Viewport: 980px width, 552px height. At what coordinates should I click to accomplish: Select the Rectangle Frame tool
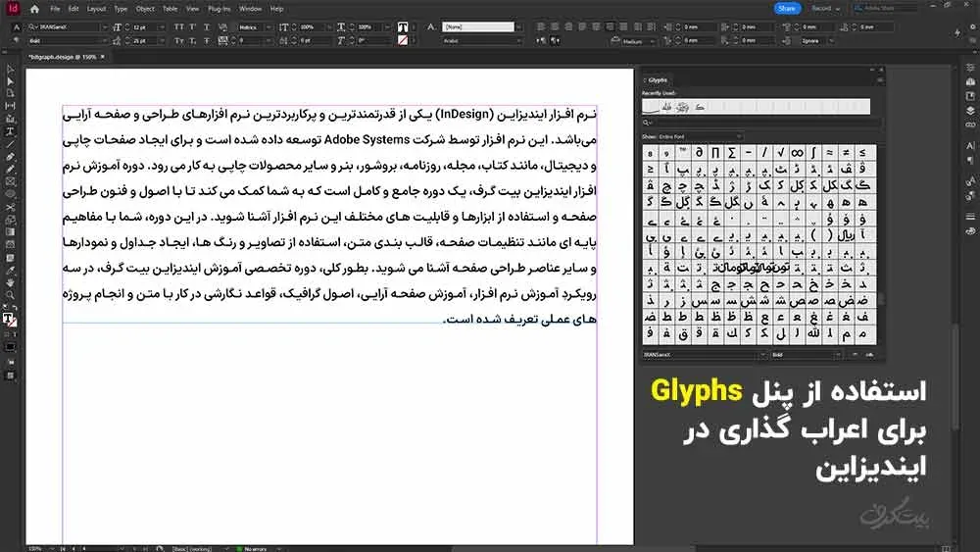[10, 182]
